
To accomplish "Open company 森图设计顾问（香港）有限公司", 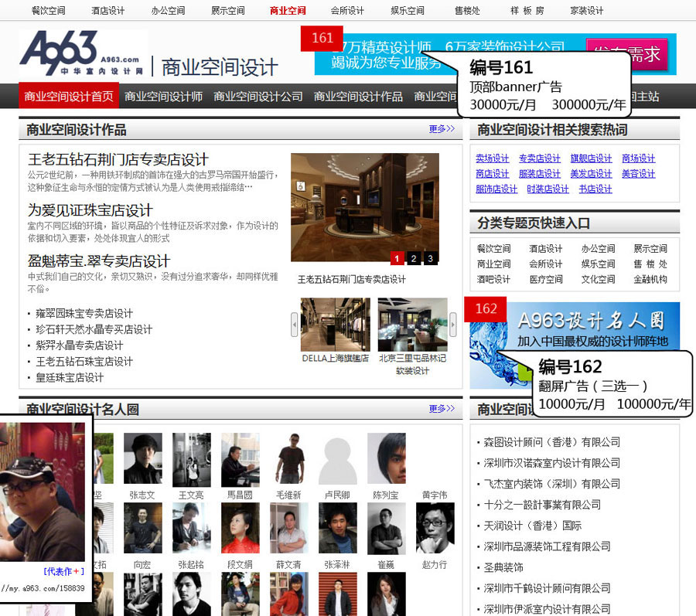I will tap(551, 441).
